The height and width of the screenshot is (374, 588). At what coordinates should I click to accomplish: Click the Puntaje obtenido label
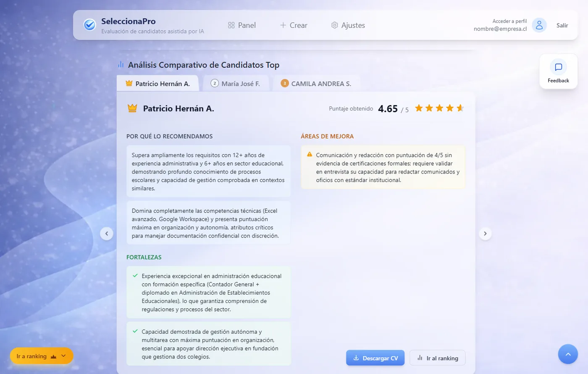[351, 108]
